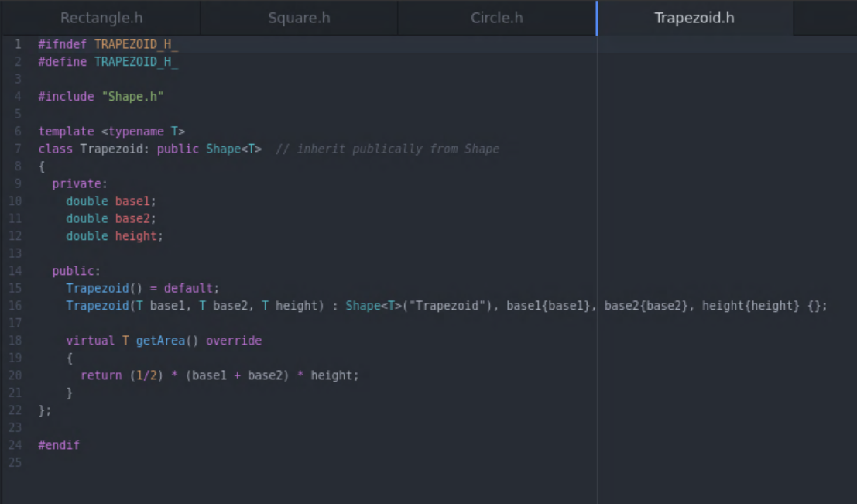Click line number 5 in the gutter
857x504 pixels.
click(x=18, y=115)
